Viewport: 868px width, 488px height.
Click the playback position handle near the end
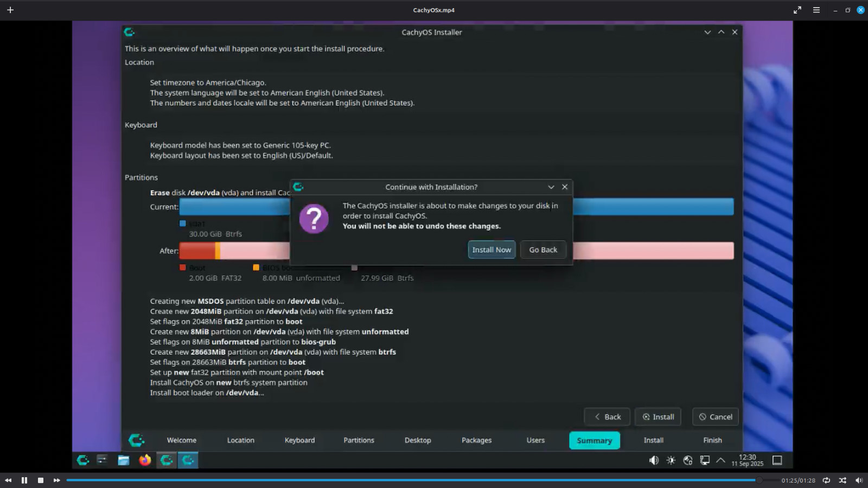pyautogui.click(x=759, y=480)
